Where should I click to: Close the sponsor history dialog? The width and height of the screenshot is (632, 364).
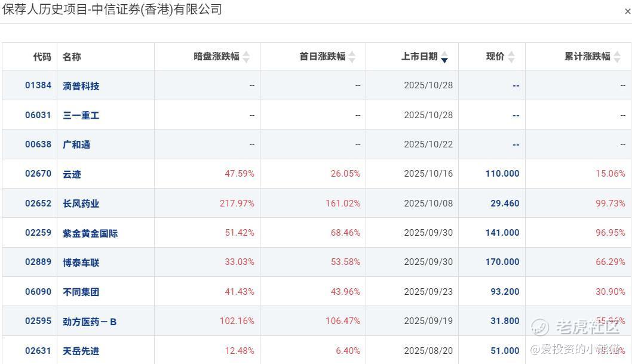pos(627,12)
